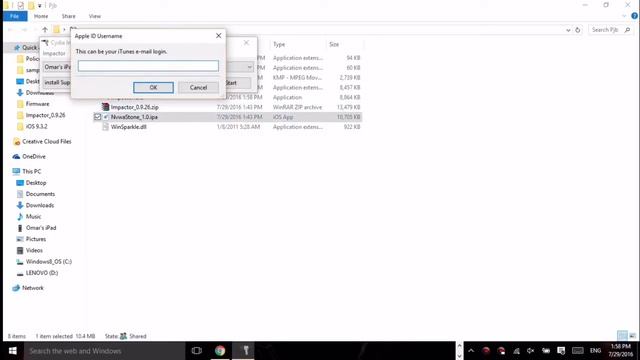Open the Windows Start menu

pos(12,351)
